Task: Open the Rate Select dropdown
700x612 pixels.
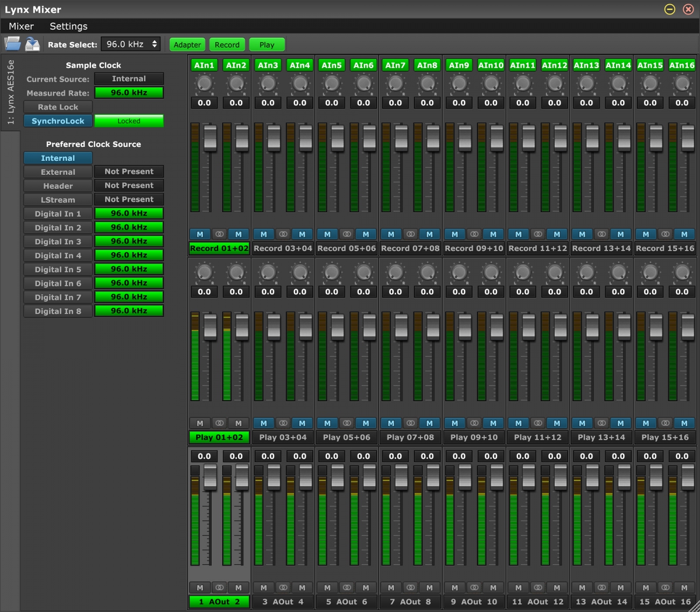Action: click(131, 44)
